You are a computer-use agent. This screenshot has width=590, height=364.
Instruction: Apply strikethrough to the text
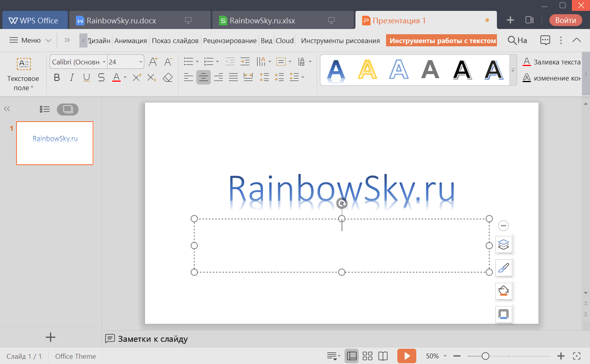tap(101, 77)
